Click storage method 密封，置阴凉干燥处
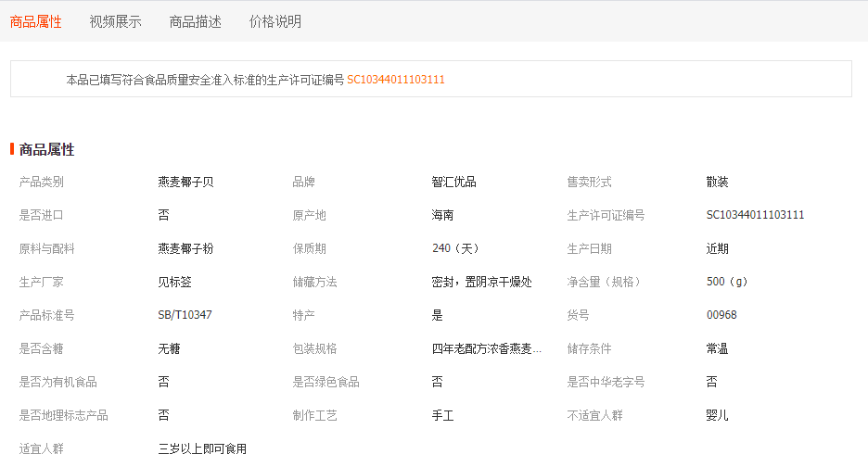The image size is (868, 467). click(482, 282)
